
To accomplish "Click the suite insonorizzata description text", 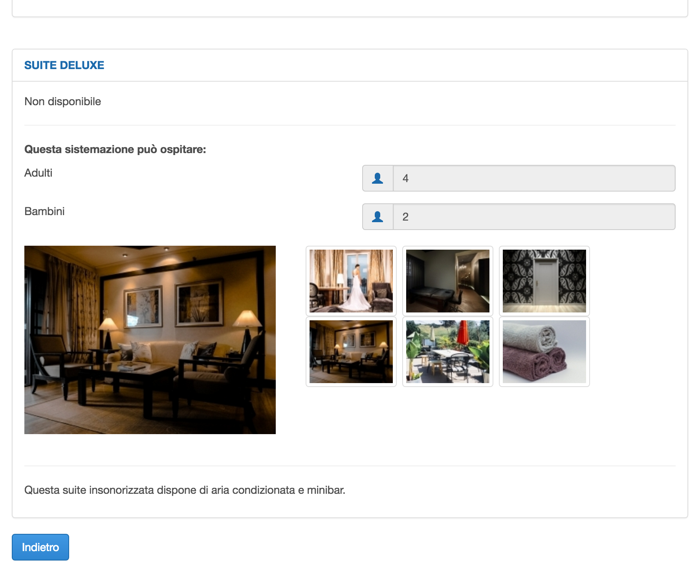I will point(185,490).
